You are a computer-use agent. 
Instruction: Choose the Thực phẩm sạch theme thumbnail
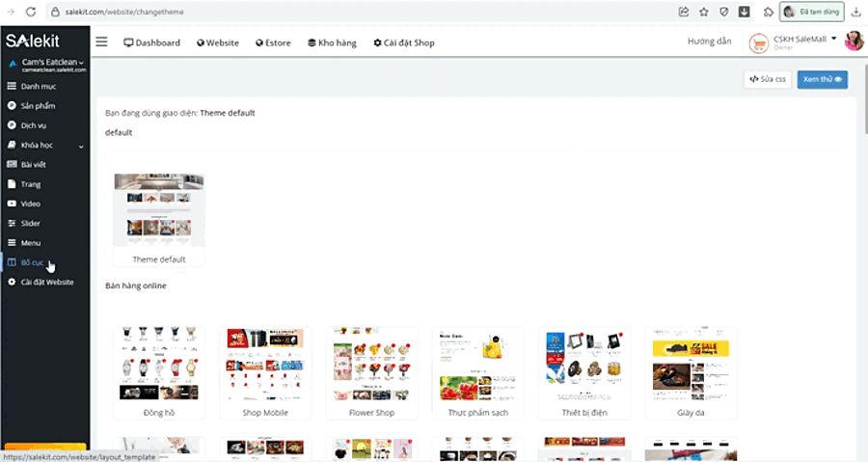(477, 372)
